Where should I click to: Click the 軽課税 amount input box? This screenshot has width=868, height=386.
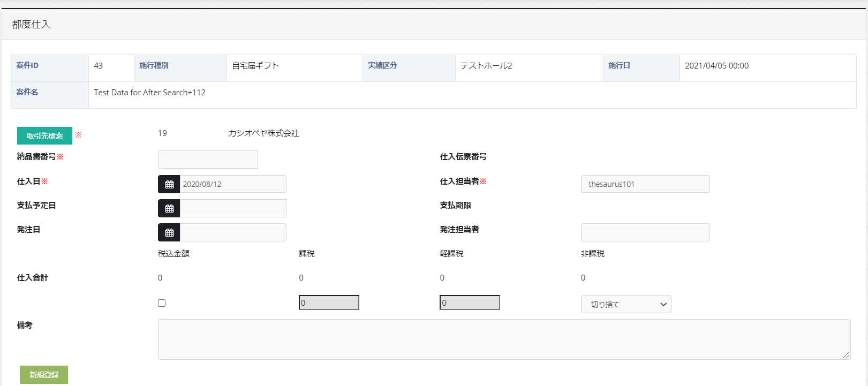[x=470, y=302]
